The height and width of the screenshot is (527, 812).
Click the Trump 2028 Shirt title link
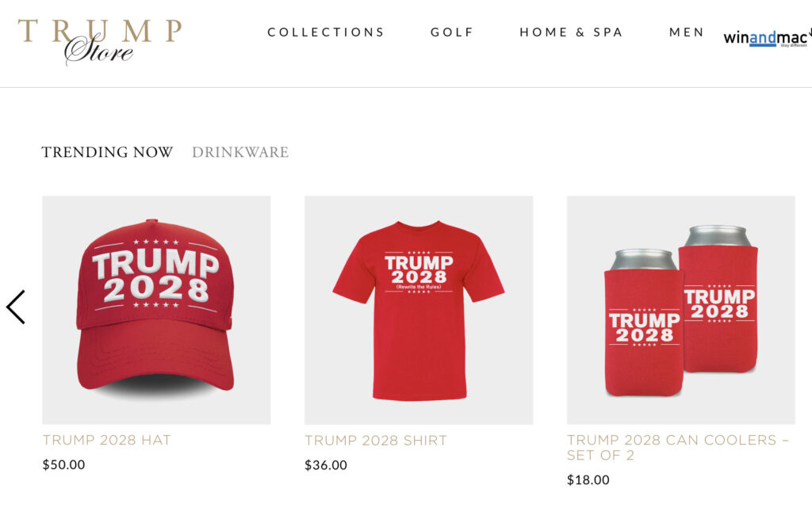pos(375,441)
